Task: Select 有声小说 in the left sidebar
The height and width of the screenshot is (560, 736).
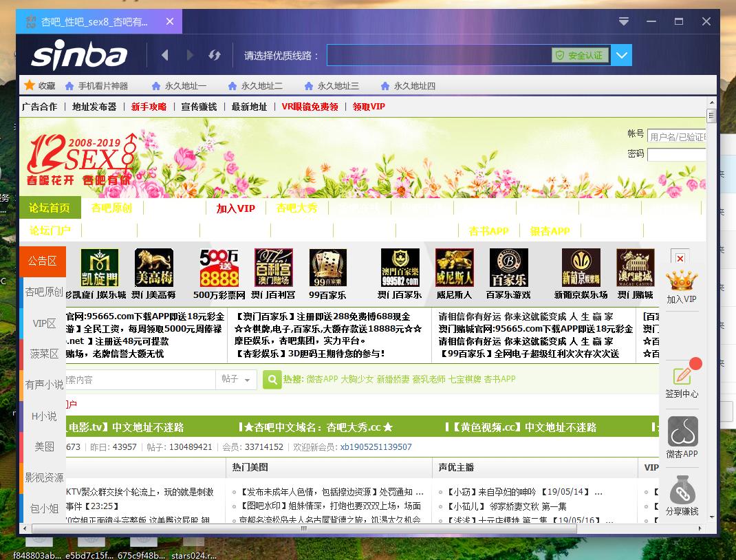Action: click(43, 385)
